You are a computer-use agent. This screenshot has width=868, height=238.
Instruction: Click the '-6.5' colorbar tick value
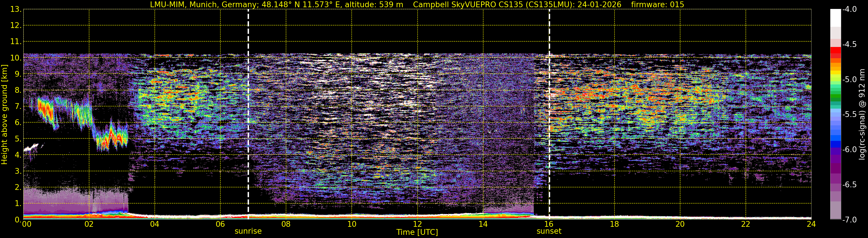(x=849, y=184)
